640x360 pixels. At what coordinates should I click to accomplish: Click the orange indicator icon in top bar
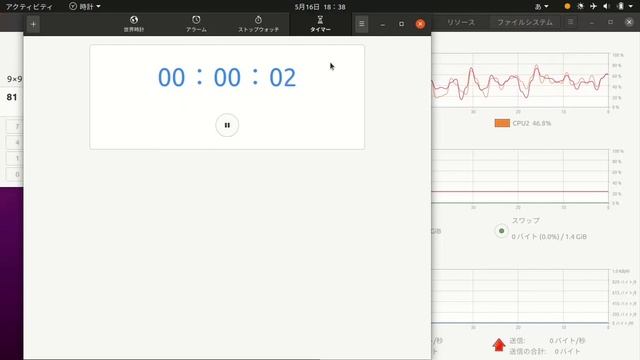(x=567, y=7)
